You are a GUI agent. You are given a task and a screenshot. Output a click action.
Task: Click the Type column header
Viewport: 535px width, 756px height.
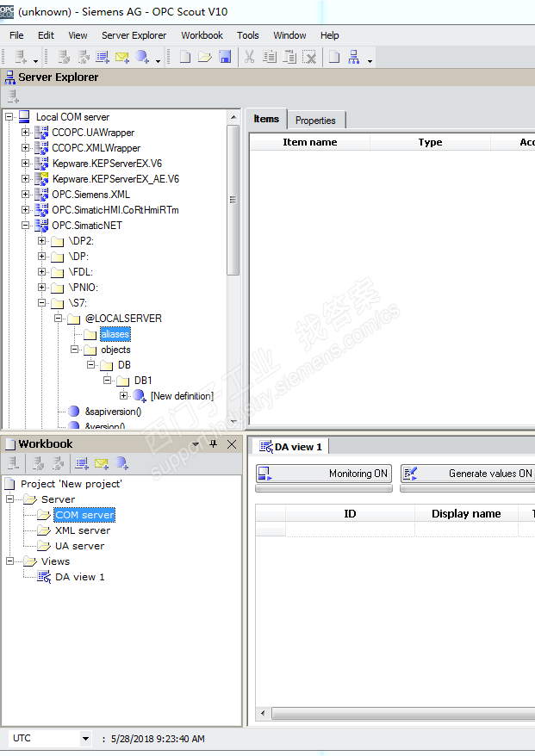tap(430, 142)
